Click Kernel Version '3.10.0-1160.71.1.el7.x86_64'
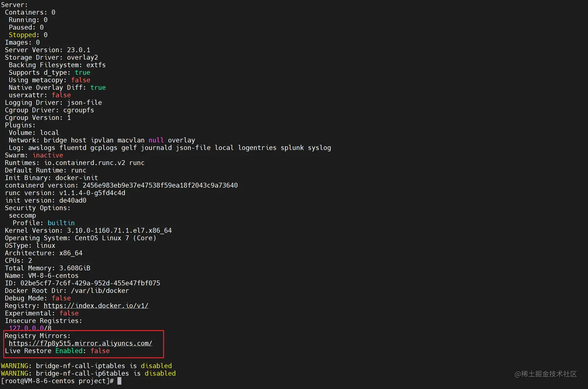This screenshot has width=588, height=389. [119, 231]
